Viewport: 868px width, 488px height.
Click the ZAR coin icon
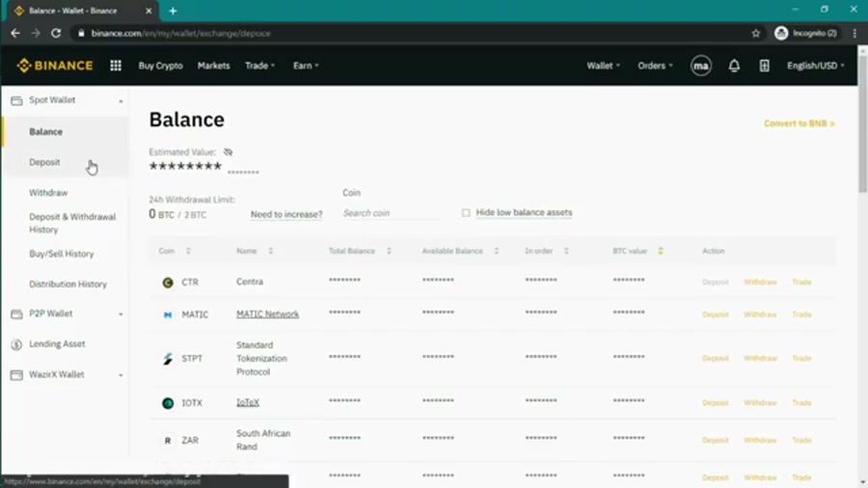click(168, 441)
